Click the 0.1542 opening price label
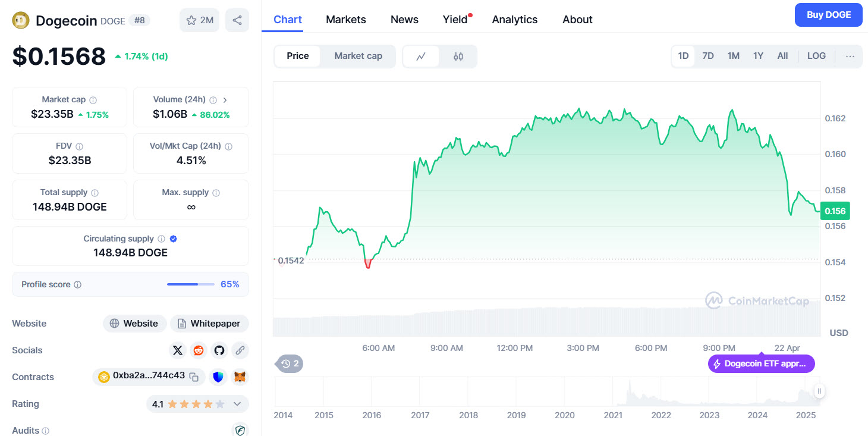The width and height of the screenshot is (868, 436). pos(291,261)
